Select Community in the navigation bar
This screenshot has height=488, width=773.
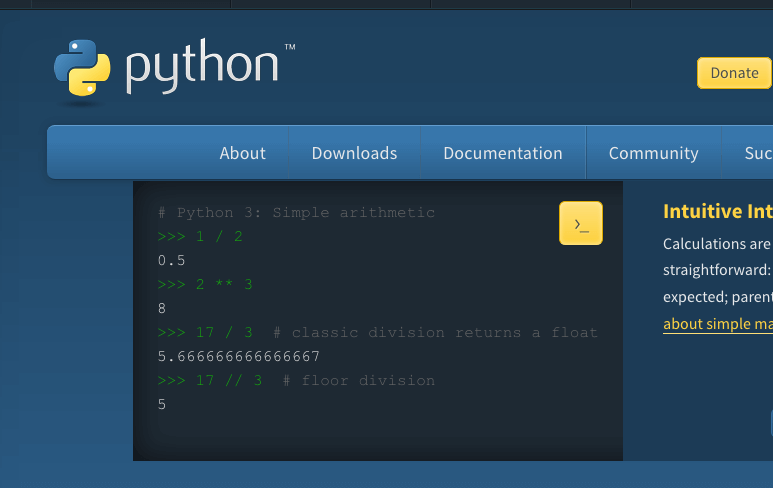click(653, 153)
